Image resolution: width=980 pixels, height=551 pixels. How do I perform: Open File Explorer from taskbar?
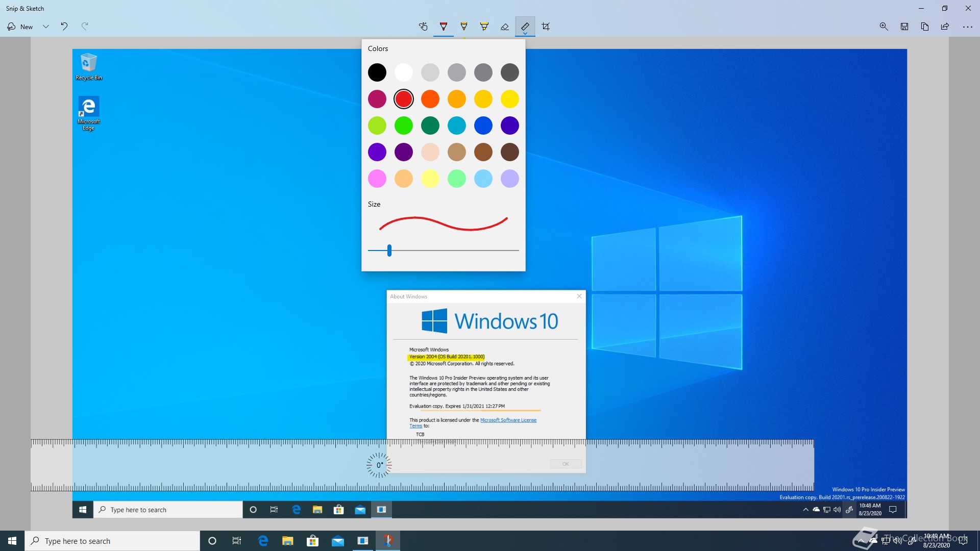click(288, 541)
